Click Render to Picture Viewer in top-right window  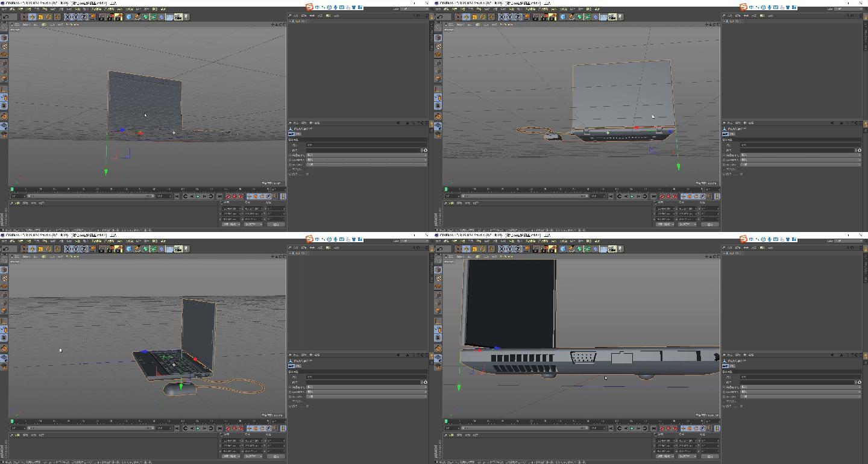pos(545,17)
